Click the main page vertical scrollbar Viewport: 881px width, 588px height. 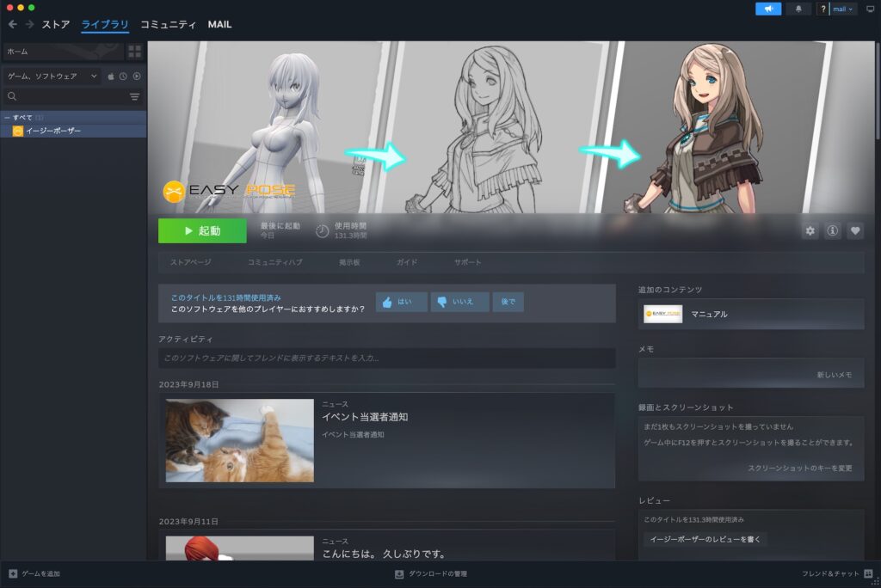(877, 90)
